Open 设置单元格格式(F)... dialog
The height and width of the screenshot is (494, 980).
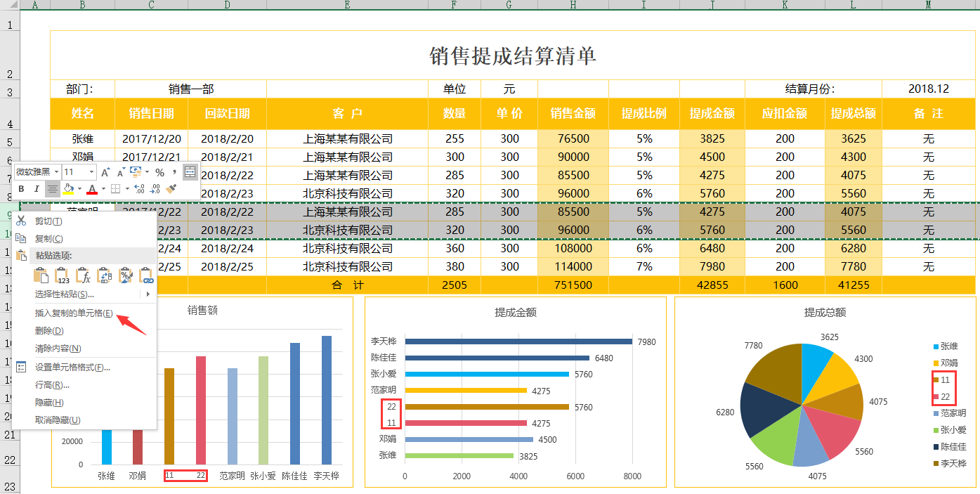pyautogui.click(x=84, y=367)
